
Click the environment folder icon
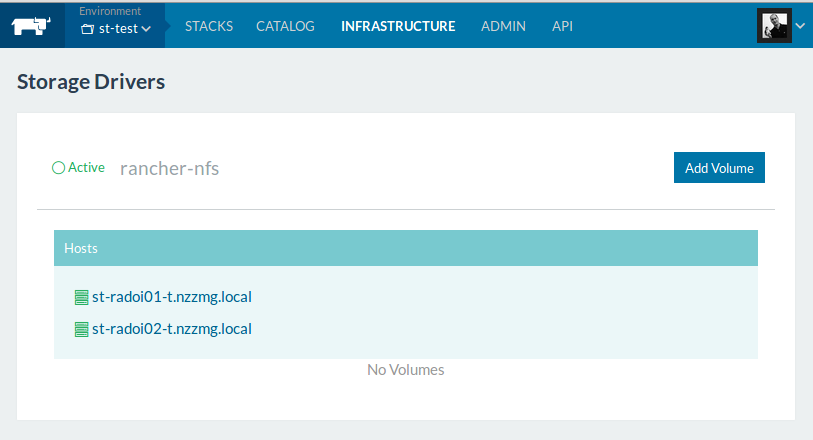point(87,29)
